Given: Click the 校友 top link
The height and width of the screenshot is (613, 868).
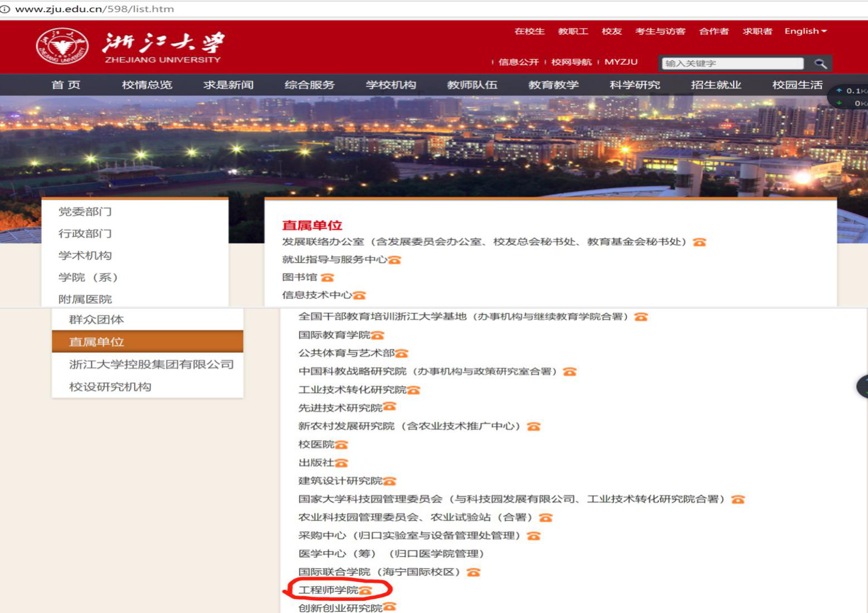Looking at the screenshot, I should (612, 31).
